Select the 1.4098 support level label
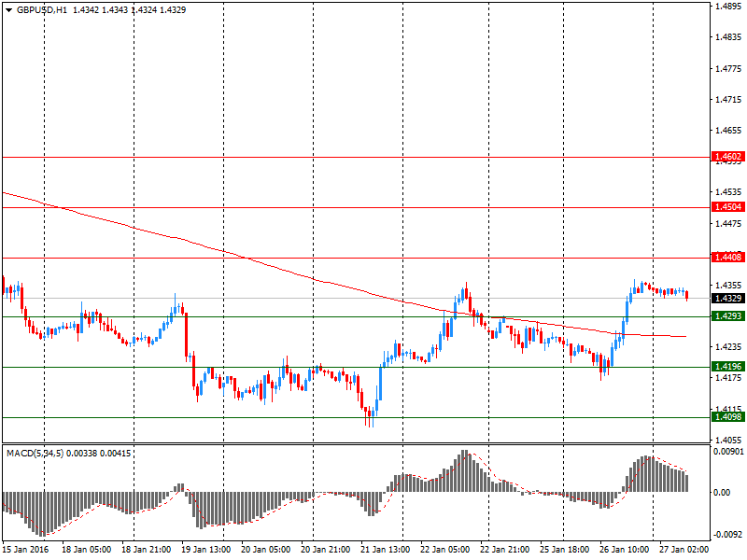The image size is (747, 560). 728,417
